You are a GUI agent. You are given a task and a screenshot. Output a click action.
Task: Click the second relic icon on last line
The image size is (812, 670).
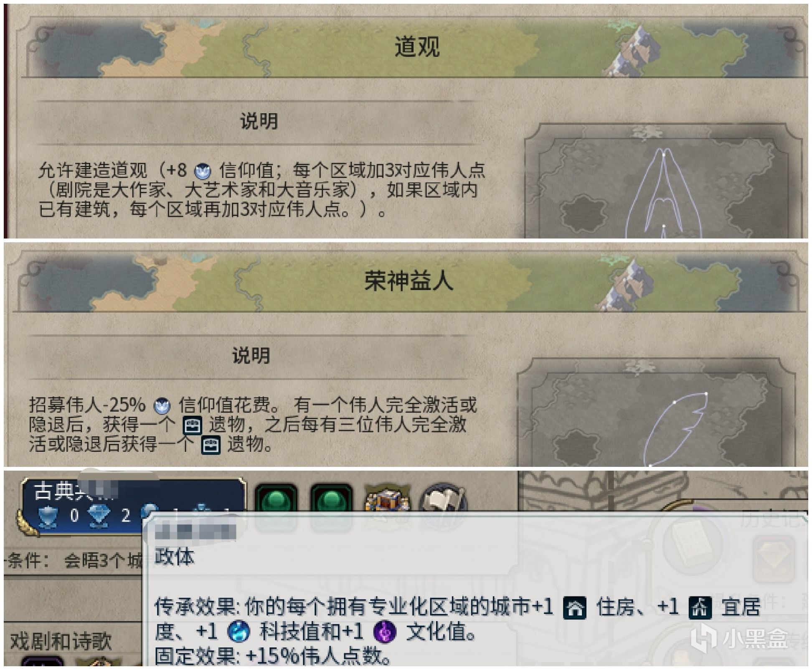point(211,446)
